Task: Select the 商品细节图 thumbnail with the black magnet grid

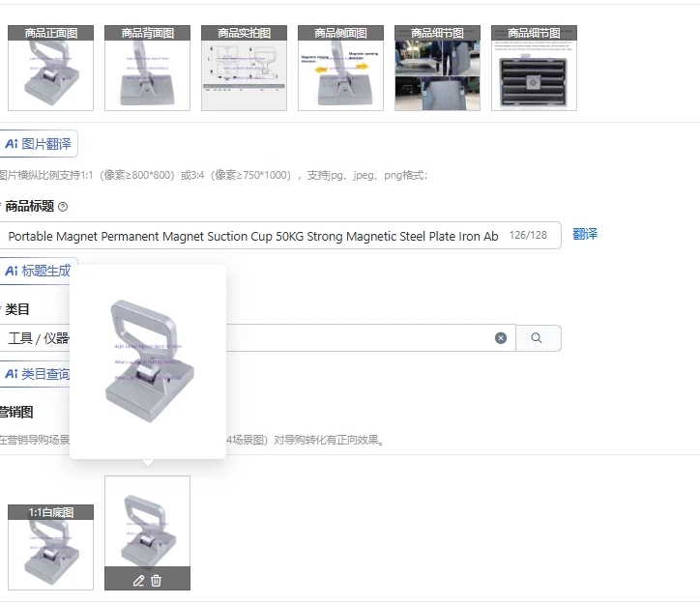Action: click(534, 68)
